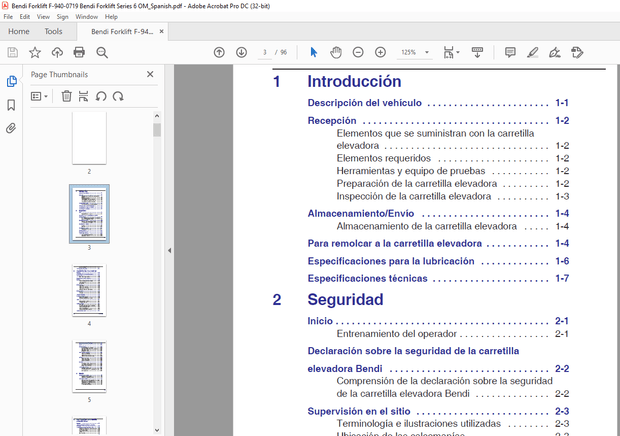Viewport: 620px width, 436px height.
Task: Open the sign document pen icon
Action: [x=555, y=52]
